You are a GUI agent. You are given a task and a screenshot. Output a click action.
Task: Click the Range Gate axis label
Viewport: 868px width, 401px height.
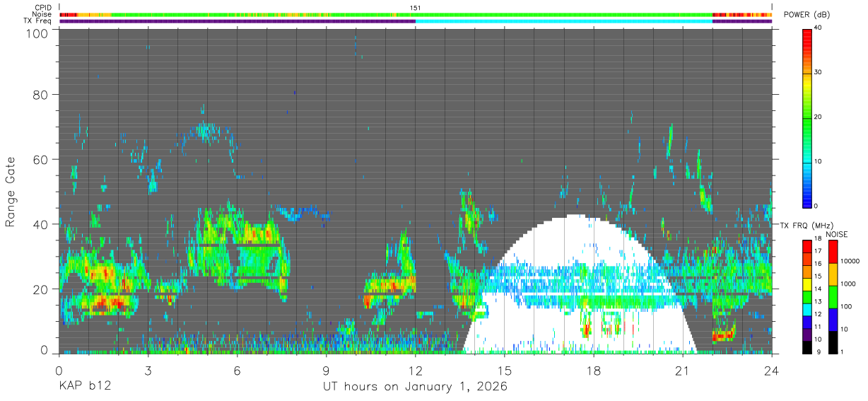click(11, 192)
